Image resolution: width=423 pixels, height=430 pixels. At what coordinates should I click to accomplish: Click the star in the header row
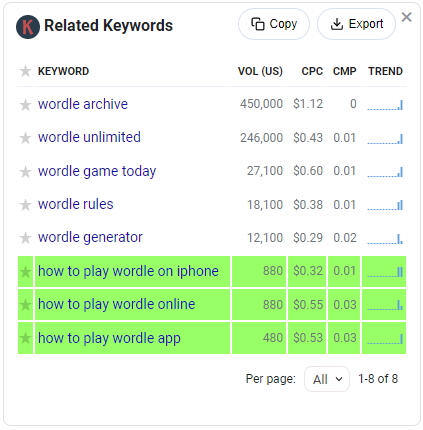tap(25, 71)
